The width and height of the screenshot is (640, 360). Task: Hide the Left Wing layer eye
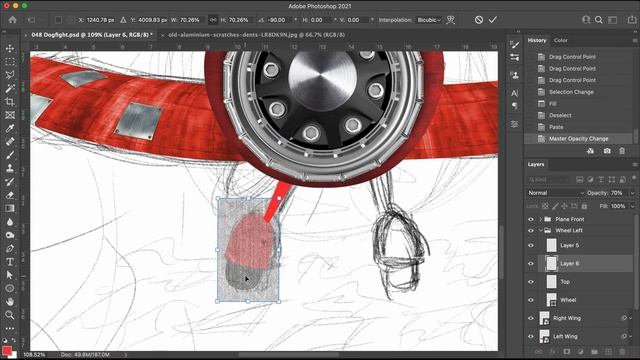coord(531,337)
